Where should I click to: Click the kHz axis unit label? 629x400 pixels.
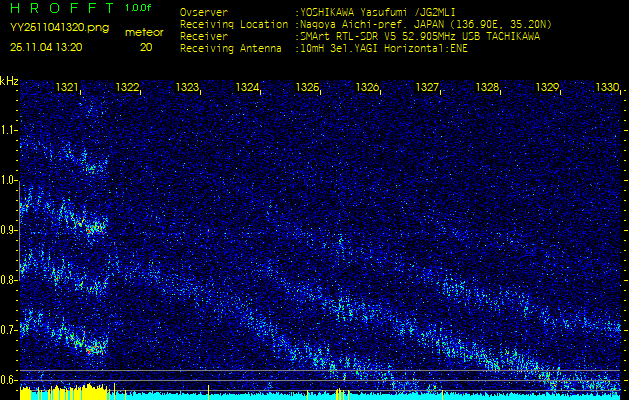pos(9,80)
